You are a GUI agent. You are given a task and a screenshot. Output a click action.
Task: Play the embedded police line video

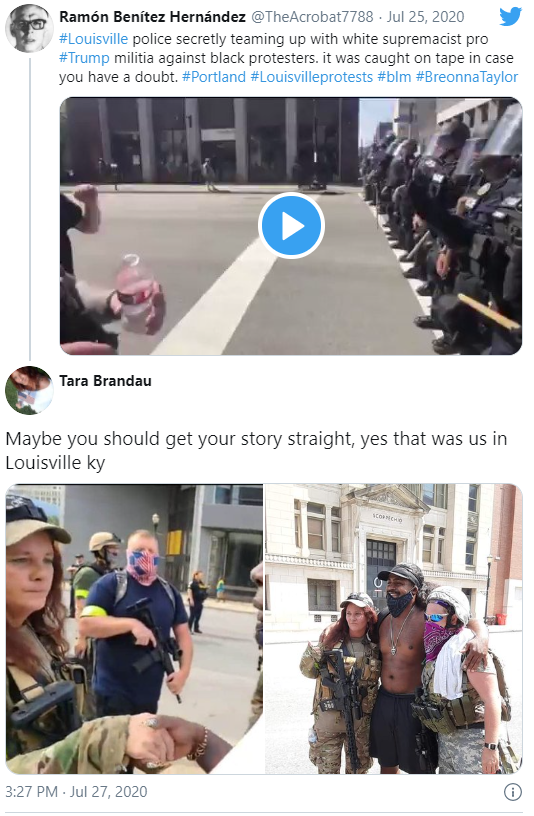[291, 226]
